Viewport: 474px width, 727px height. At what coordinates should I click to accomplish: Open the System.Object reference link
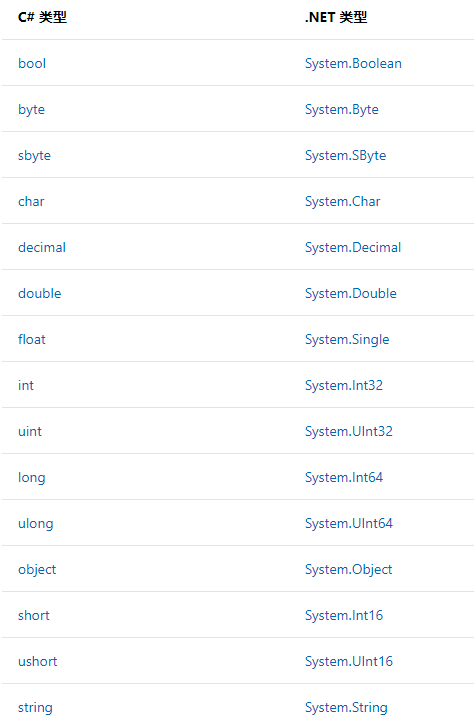coord(348,570)
